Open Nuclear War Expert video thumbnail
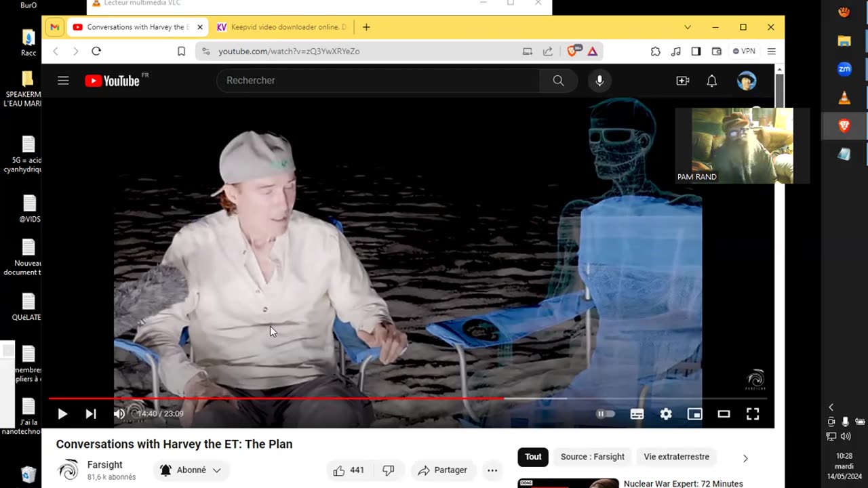 (568, 483)
